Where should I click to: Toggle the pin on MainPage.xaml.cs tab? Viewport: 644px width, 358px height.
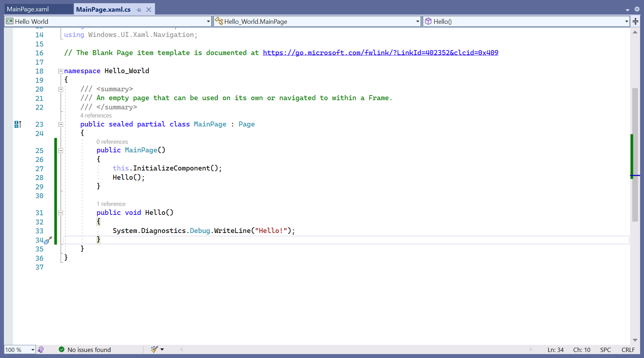(x=139, y=10)
